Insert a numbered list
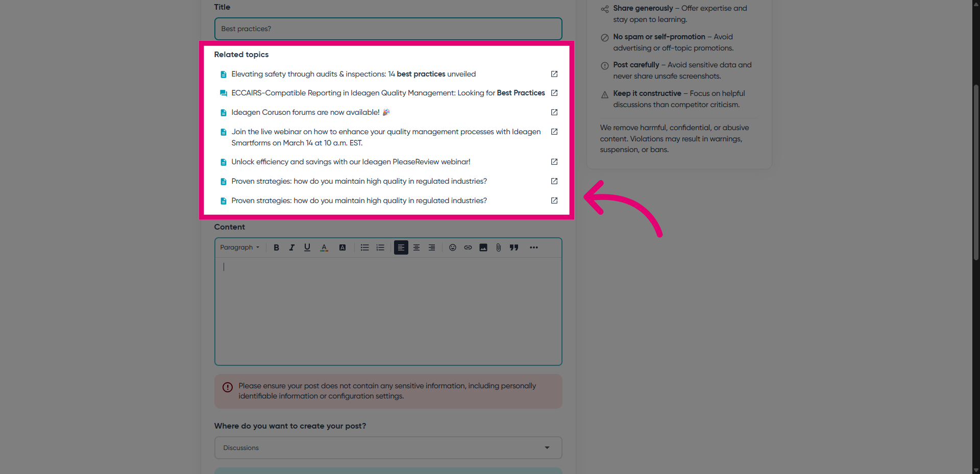The width and height of the screenshot is (980, 474). 380,247
